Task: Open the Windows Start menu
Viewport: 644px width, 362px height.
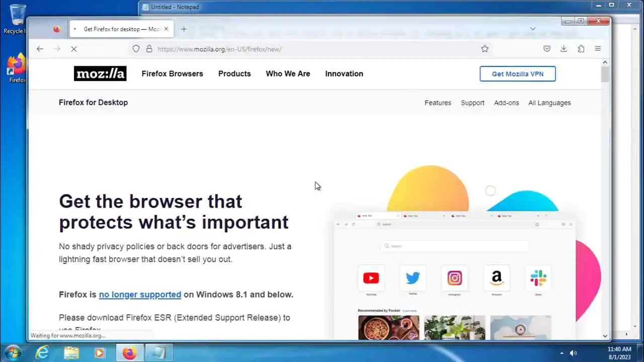Action: (x=12, y=352)
